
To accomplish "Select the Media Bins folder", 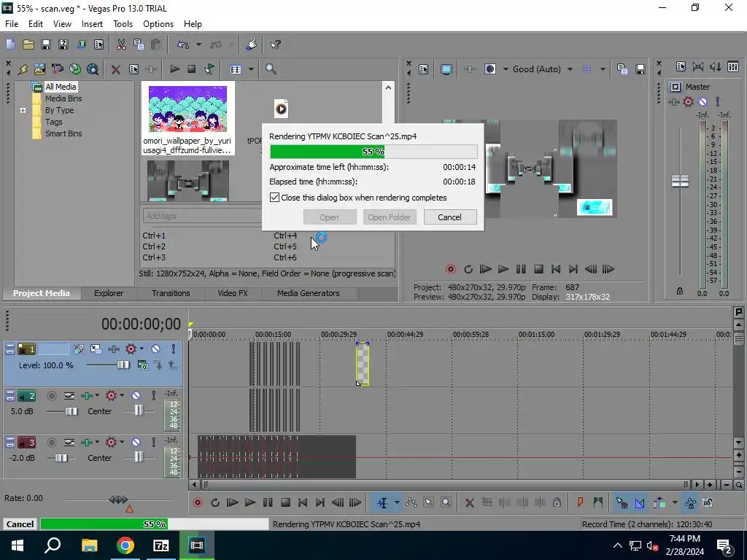I will (63, 98).
